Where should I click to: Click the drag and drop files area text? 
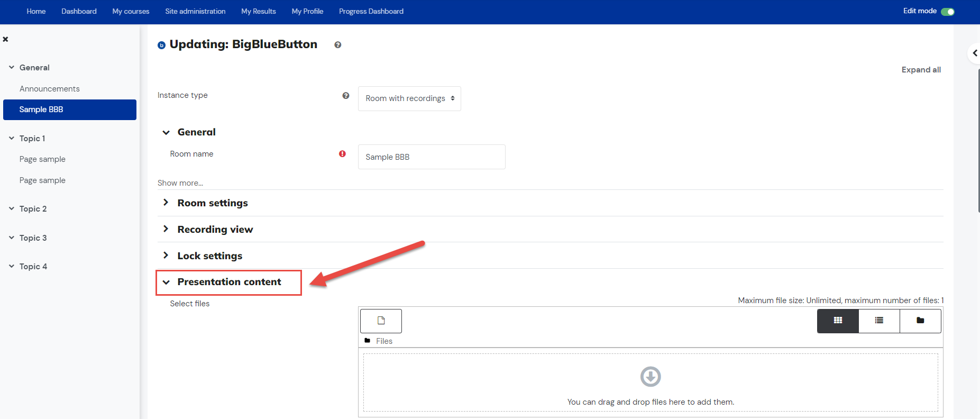(651, 402)
